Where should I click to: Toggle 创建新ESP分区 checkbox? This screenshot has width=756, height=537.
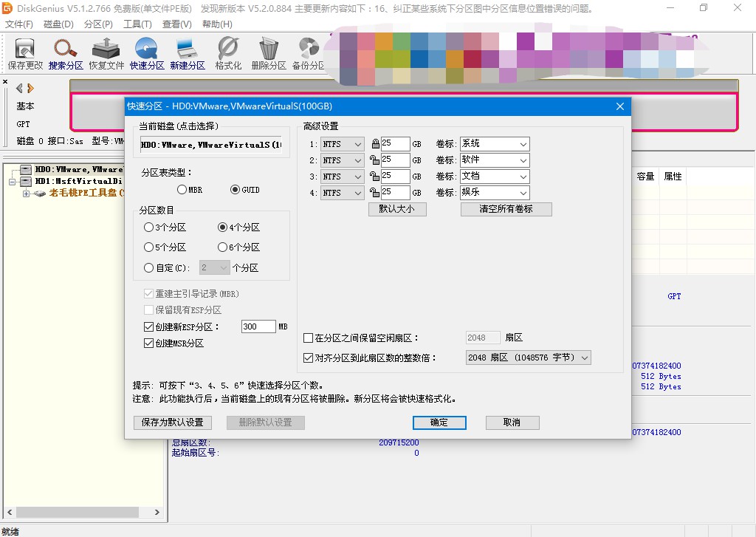[148, 326]
